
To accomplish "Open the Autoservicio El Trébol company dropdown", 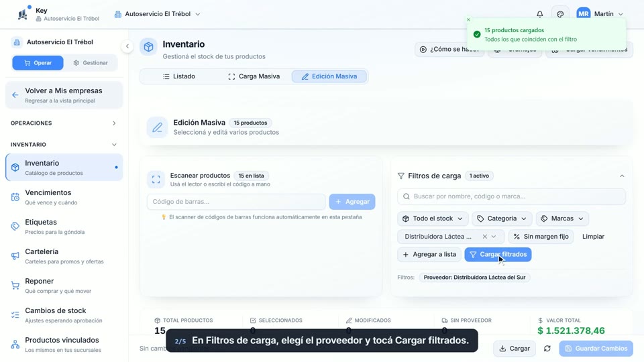I will [x=158, y=14].
